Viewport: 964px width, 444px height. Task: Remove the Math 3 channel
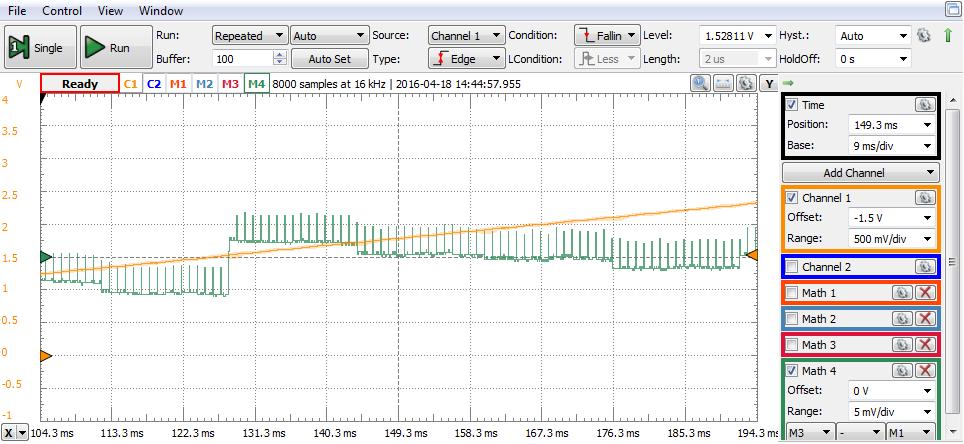(925, 344)
